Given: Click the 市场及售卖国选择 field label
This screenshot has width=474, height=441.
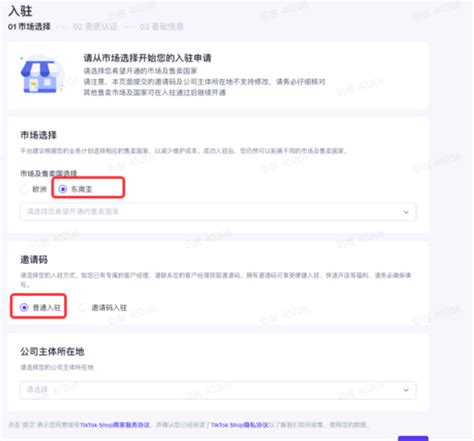Looking at the screenshot, I should [49, 173].
